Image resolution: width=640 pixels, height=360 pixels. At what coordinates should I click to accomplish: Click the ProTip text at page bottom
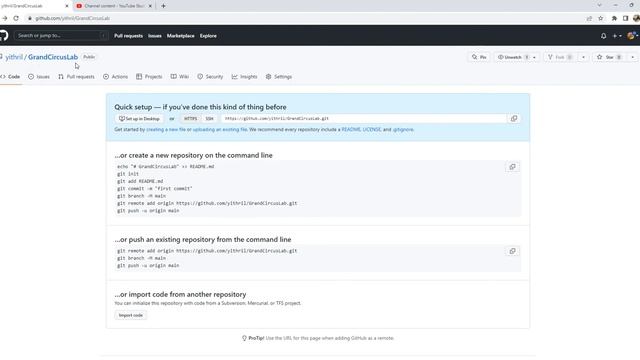pyautogui.click(x=318, y=338)
